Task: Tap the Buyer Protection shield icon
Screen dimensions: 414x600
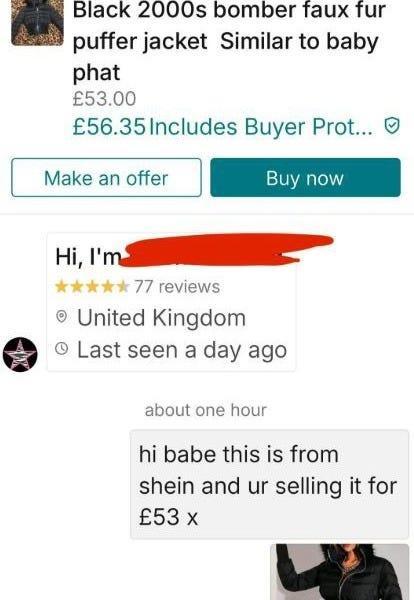Action: pos(392,126)
